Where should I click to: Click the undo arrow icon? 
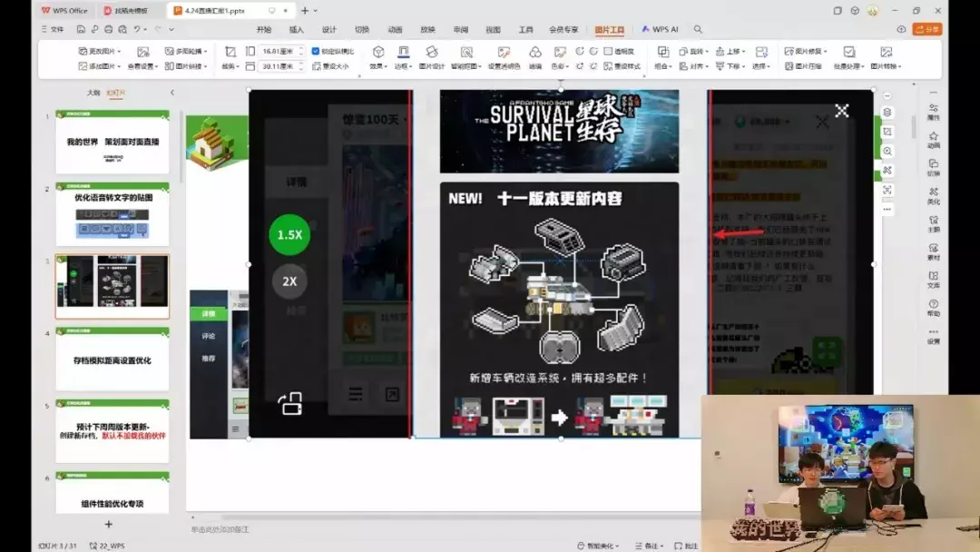click(x=137, y=29)
